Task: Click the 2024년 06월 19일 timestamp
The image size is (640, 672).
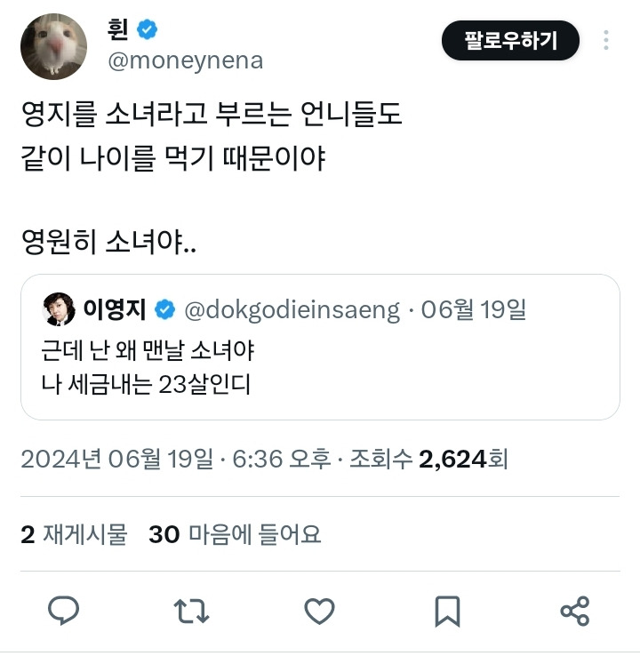Action: [x=116, y=459]
